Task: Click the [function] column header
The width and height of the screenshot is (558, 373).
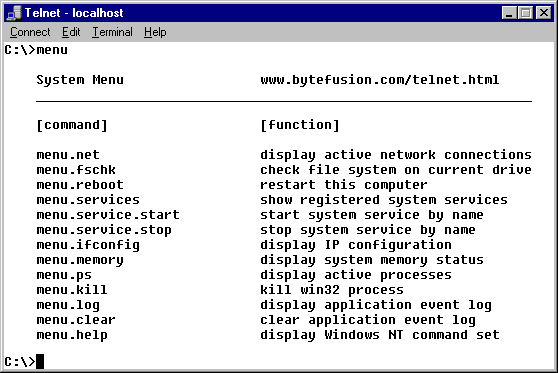Action: pyautogui.click(x=300, y=125)
